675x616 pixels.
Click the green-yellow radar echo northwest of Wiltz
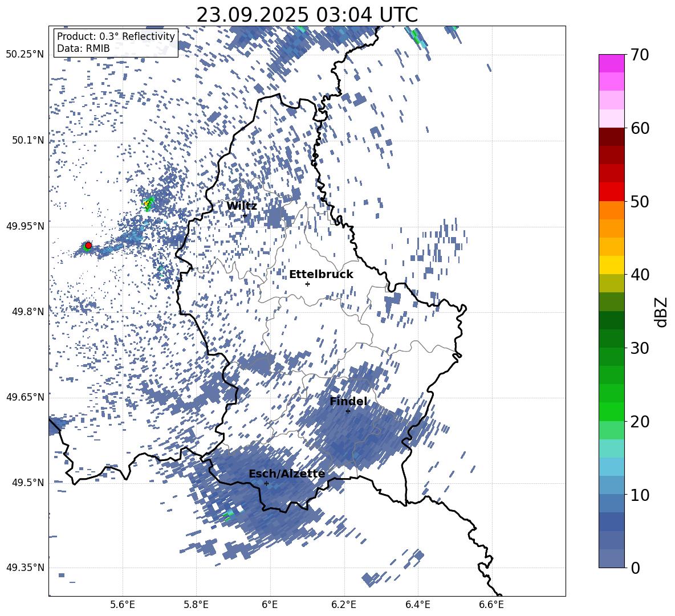(x=148, y=203)
